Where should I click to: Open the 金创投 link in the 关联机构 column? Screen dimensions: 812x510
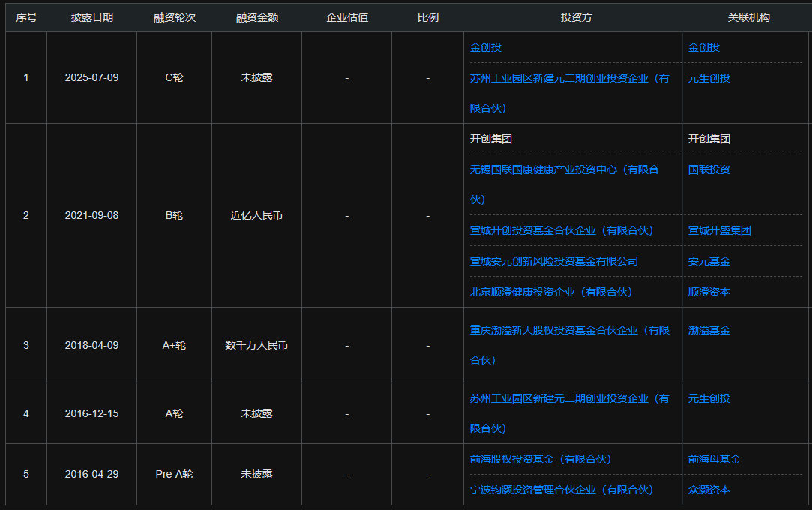pyautogui.click(x=703, y=48)
